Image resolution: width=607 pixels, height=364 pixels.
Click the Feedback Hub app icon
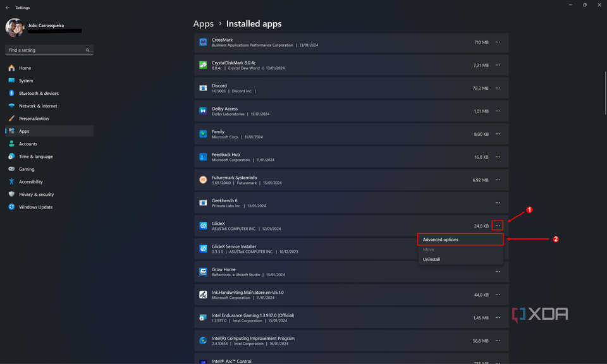pos(203,157)
